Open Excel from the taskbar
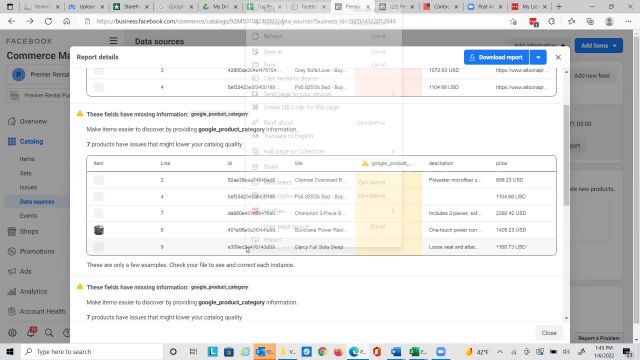The height and width of the screenshot is (360, 640). point(417,351)
